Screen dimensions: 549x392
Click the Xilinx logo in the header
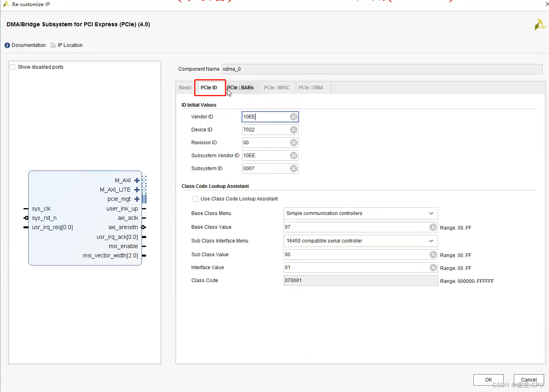click(x=540, y=25)
